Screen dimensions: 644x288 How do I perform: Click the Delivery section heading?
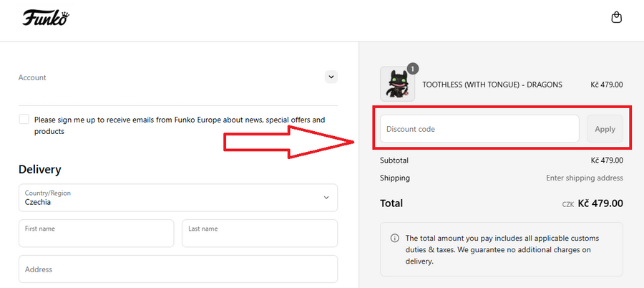point(40,170)
